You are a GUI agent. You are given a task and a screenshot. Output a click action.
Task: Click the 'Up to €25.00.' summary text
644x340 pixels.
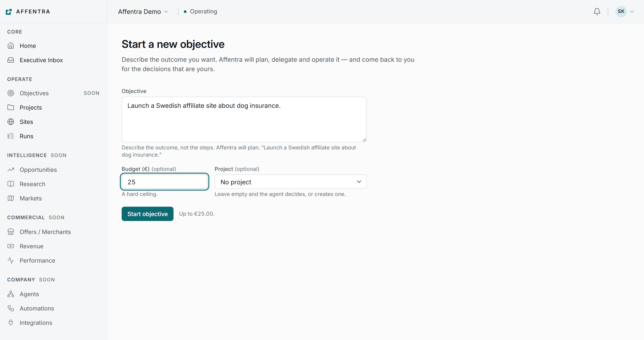(197, 214)
